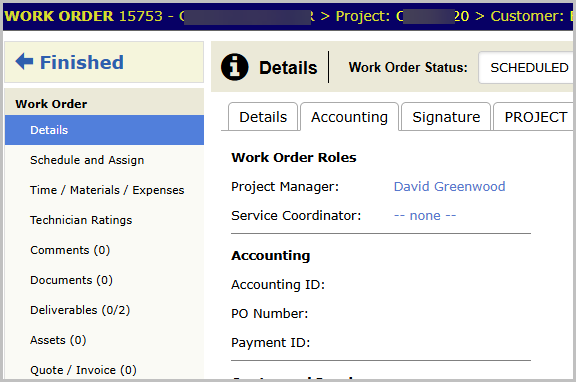Click the blue back arrow icon

pyautogui.click(x=24, y=61)
